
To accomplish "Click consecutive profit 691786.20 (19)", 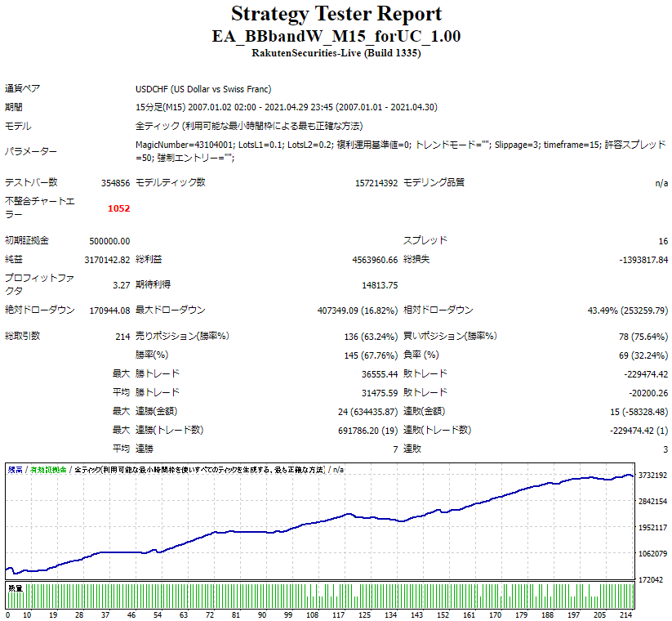I will (x=367, y=431).
